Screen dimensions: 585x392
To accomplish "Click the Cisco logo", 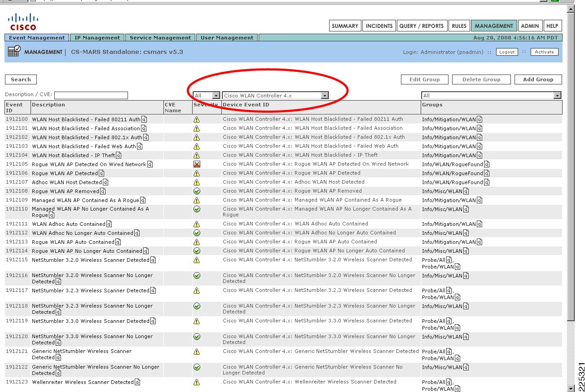I will (23, 22).
